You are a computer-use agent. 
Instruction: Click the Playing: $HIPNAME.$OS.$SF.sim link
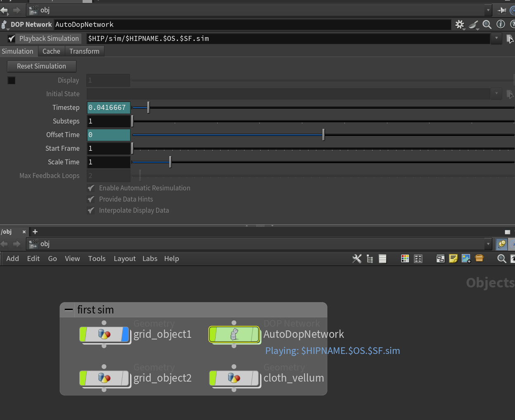coord(332,351)
